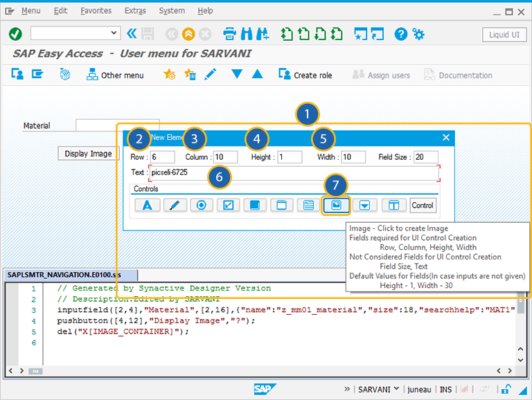Open the Edit menu

[60, 11]
